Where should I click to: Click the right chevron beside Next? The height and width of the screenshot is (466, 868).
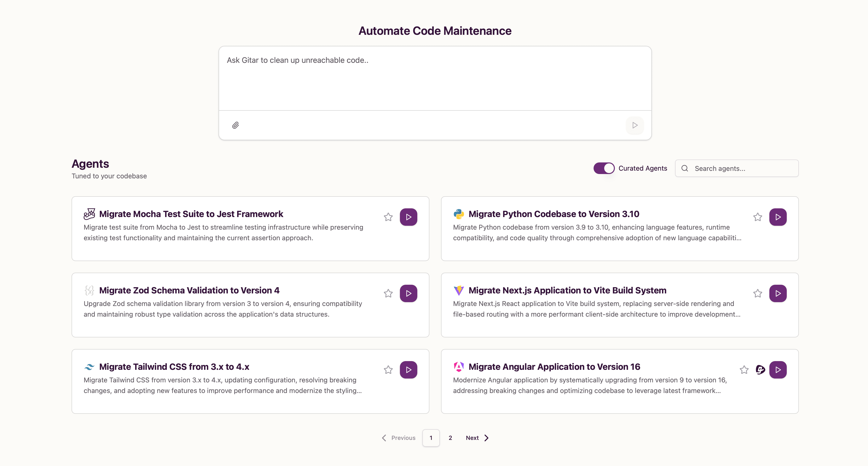tap(486, 438)
